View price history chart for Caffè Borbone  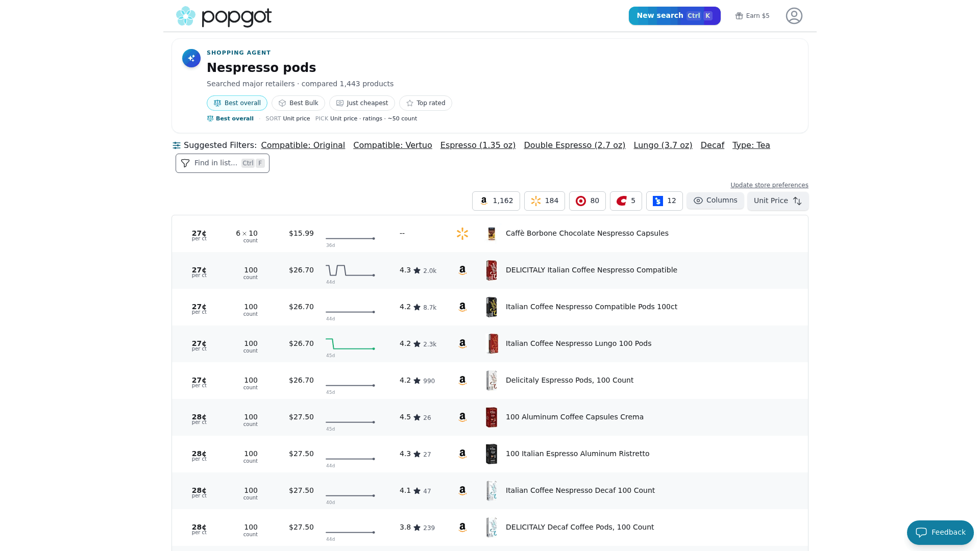(x=350, y=238)
